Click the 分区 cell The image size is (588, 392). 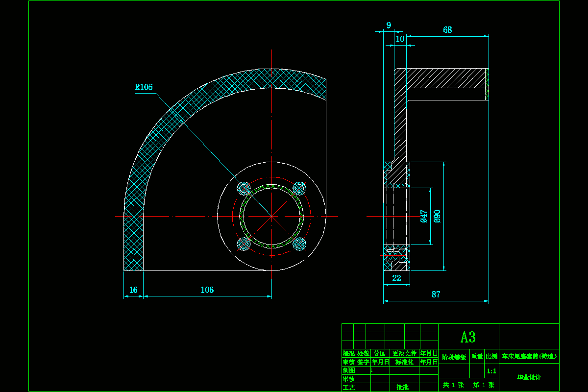coord(379,353)
